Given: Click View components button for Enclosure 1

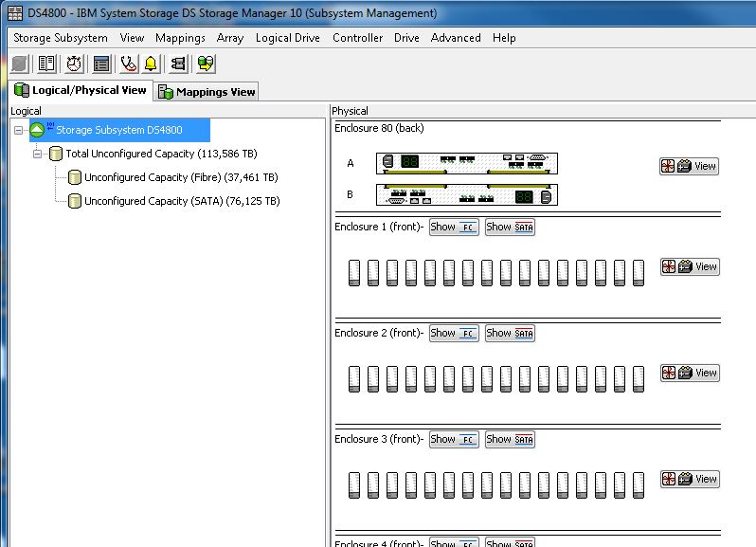Looking at the screenshot, I should point(690,266).
